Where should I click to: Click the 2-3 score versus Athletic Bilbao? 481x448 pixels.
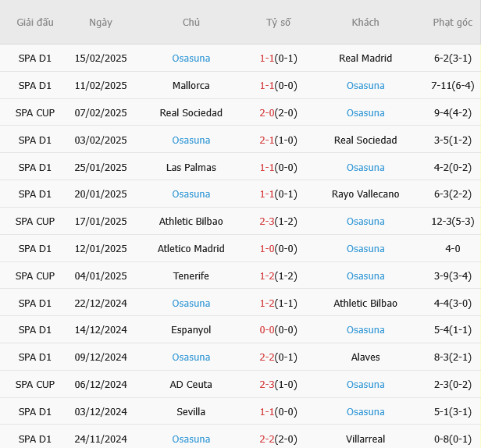268,222
